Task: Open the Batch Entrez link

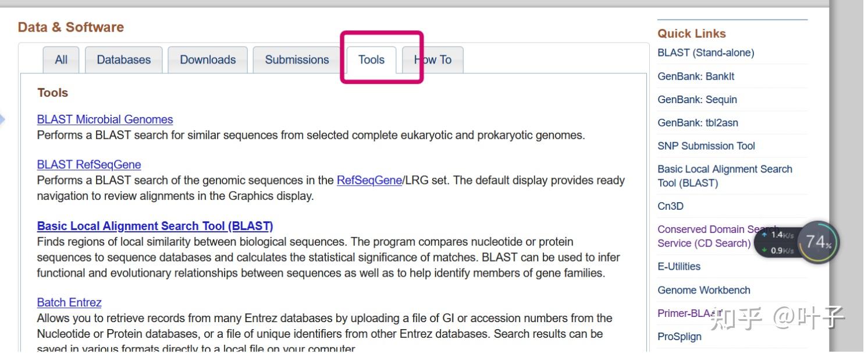Action: tap(69, 302)
